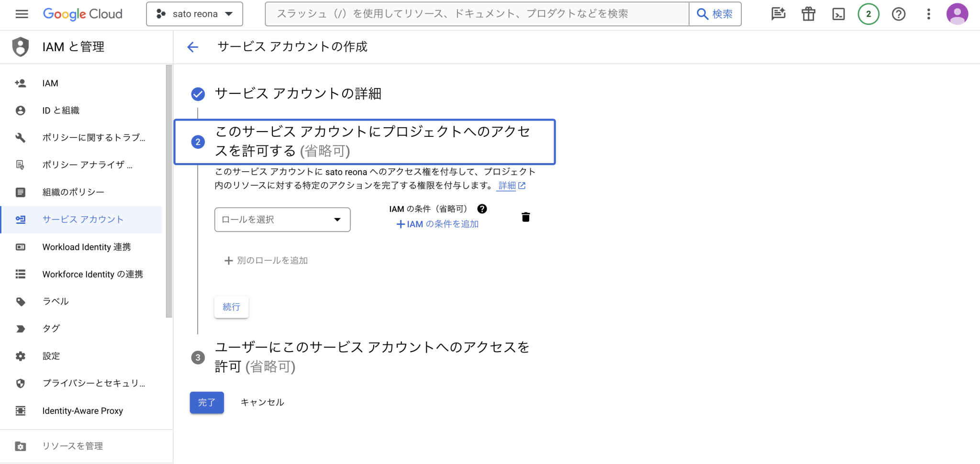Screen dimensions: 980x464
Task: Click the free trial gift icon
Action: [808, 14]
